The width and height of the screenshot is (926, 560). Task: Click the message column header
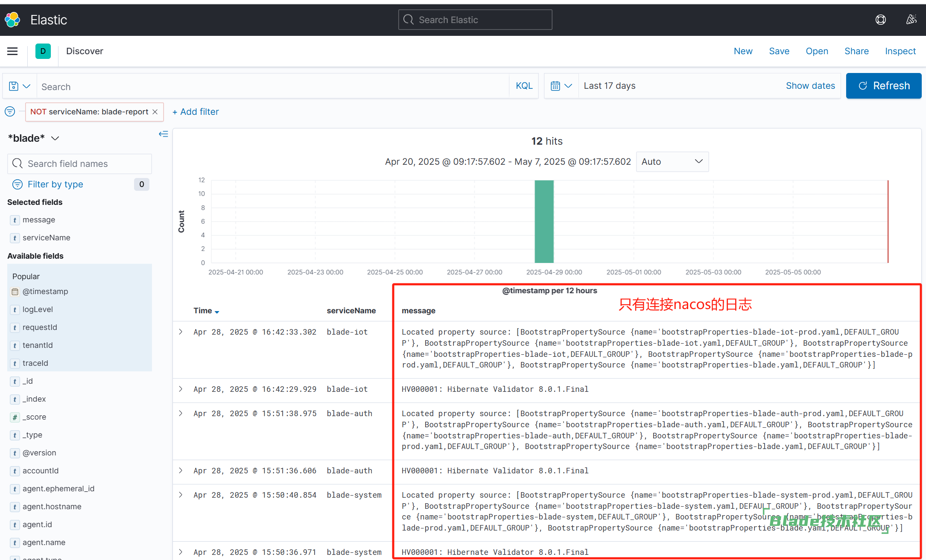(x=418, y=311)
